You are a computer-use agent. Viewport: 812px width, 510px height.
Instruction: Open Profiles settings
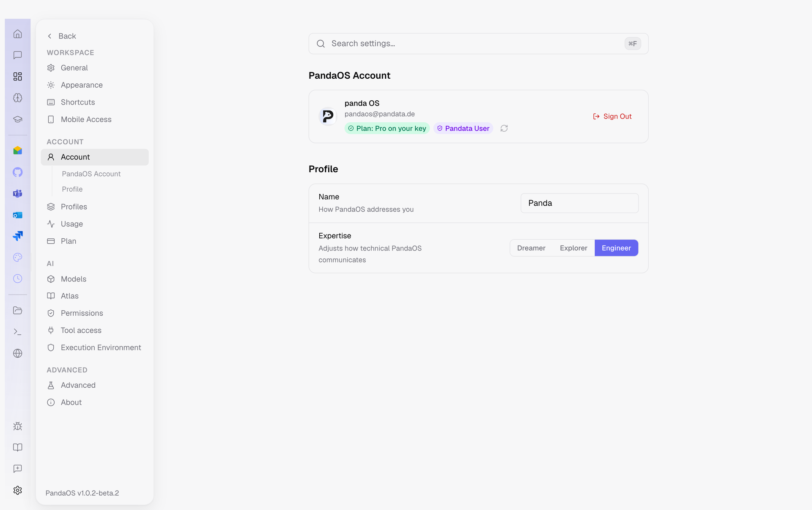coord(95,207)
